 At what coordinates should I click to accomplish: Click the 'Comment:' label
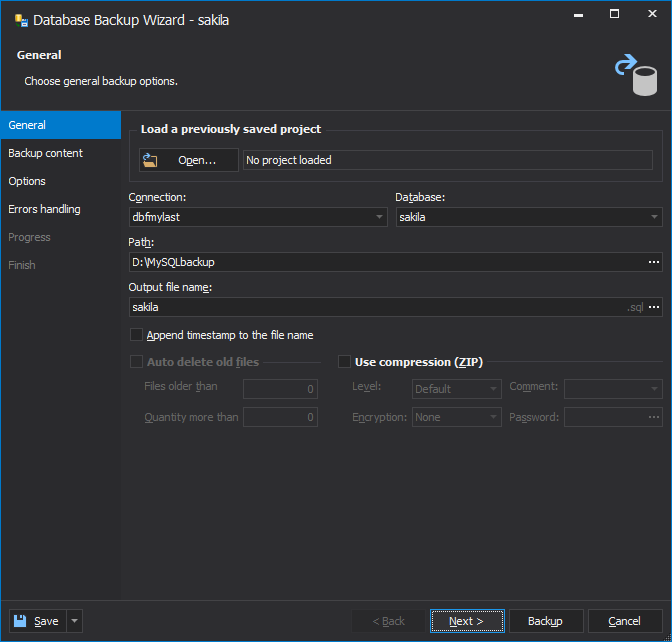(534, 386)
